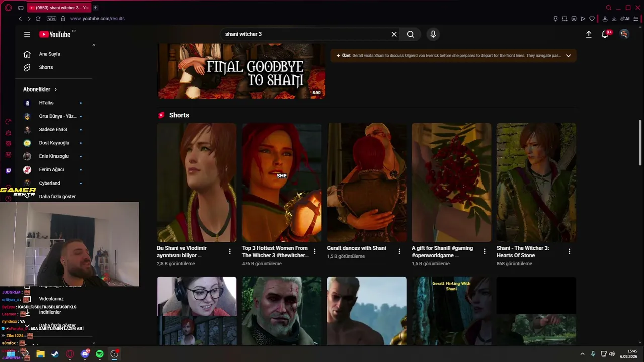Open the Sadece ENES subscription

tap(54, 130)
